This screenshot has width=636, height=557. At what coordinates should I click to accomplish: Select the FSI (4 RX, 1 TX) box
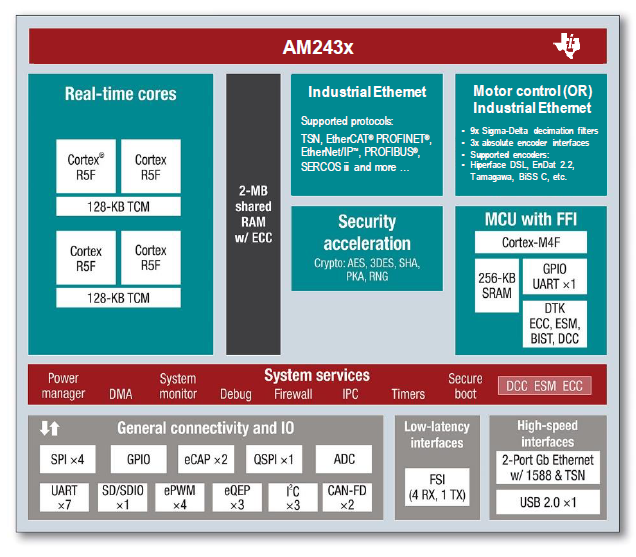(x=436, y=486)
